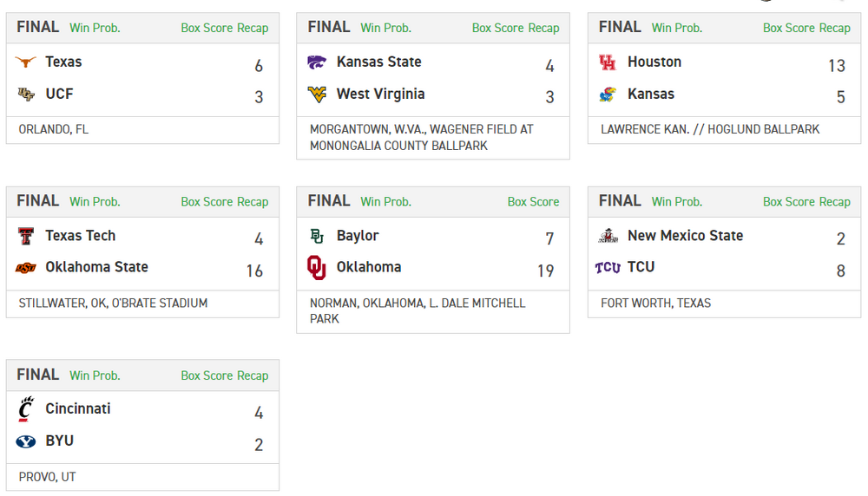Open Win Prob. for Texas vs UCF
The width and height of the screenshot is (868, 496).
95,28
